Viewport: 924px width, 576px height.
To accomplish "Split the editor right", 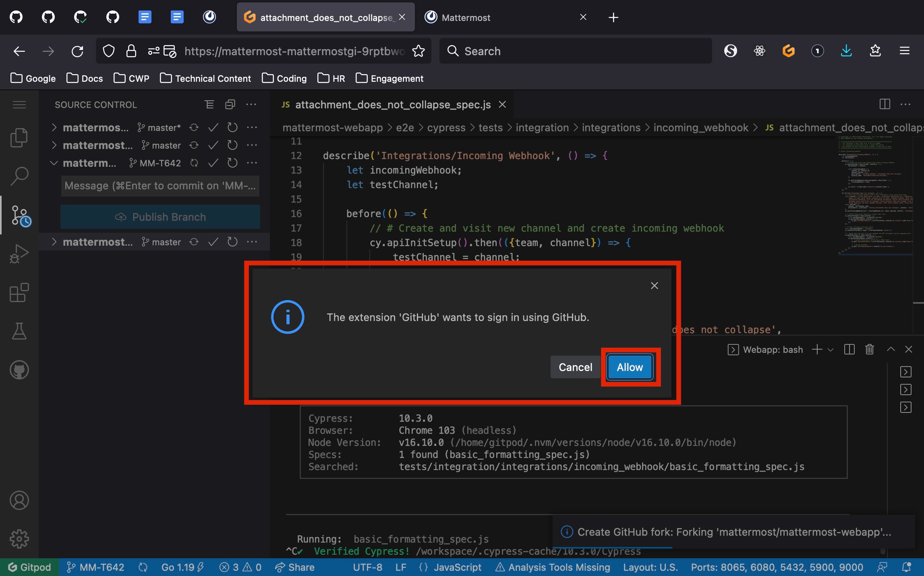I will (885, 104).
